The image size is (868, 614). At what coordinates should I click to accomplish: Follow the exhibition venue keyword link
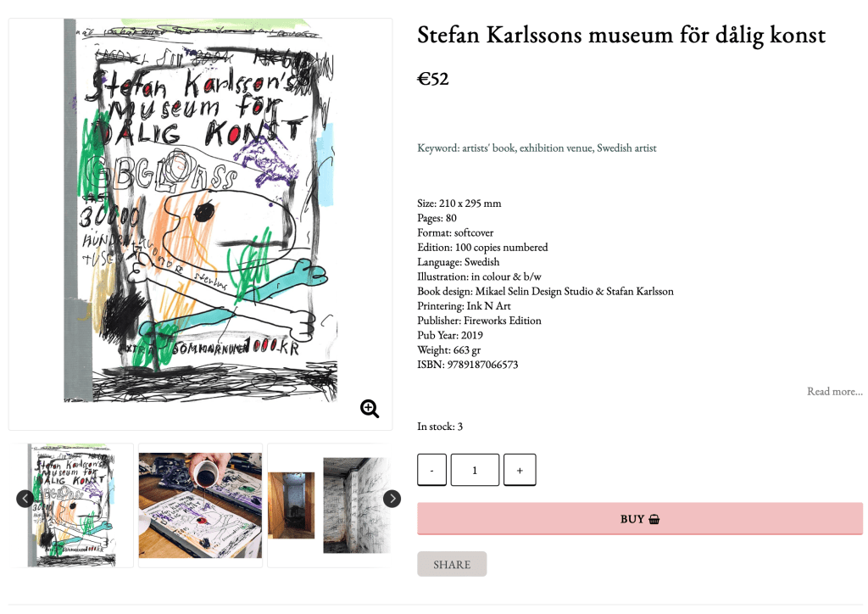tap(555, 148)
